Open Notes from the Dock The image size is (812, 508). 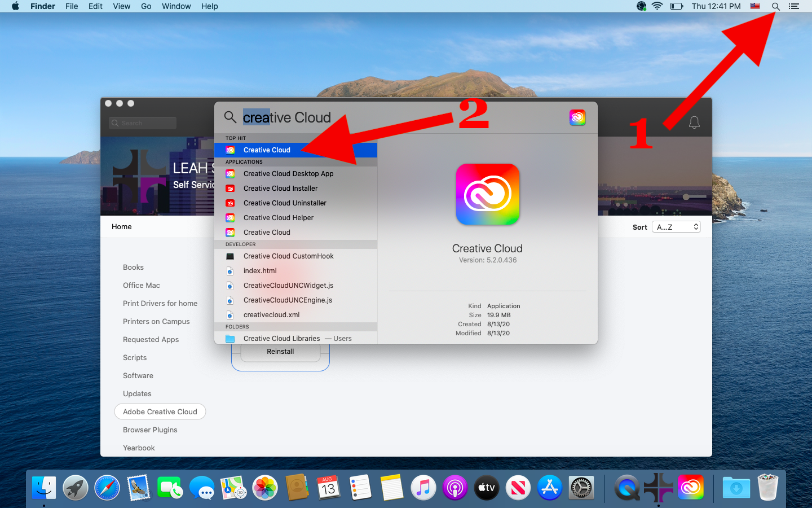tap(391, 488)
